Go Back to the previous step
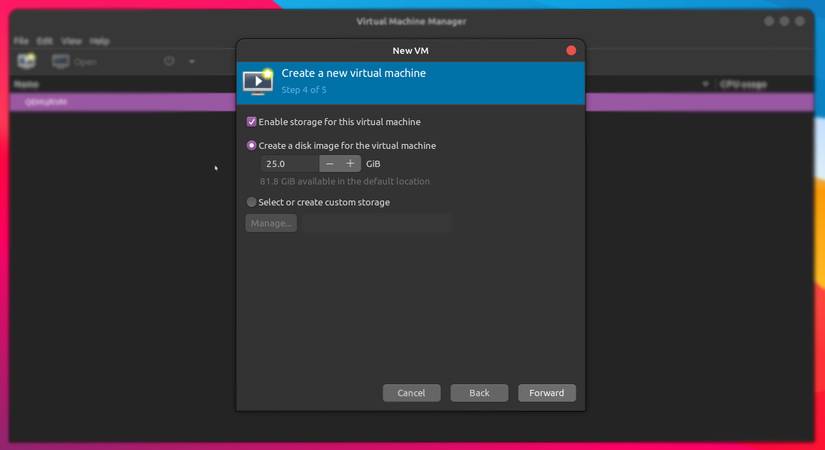This screenshot has width=825, height=450. point(479,393)
